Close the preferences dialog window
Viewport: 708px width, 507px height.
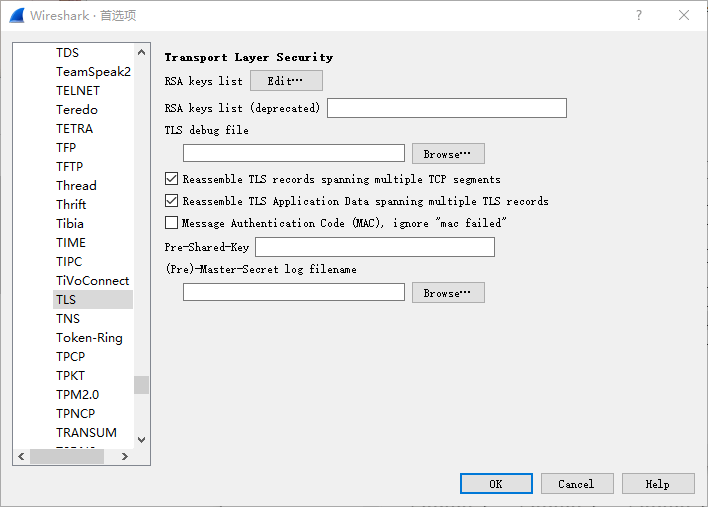coord(684,16)
